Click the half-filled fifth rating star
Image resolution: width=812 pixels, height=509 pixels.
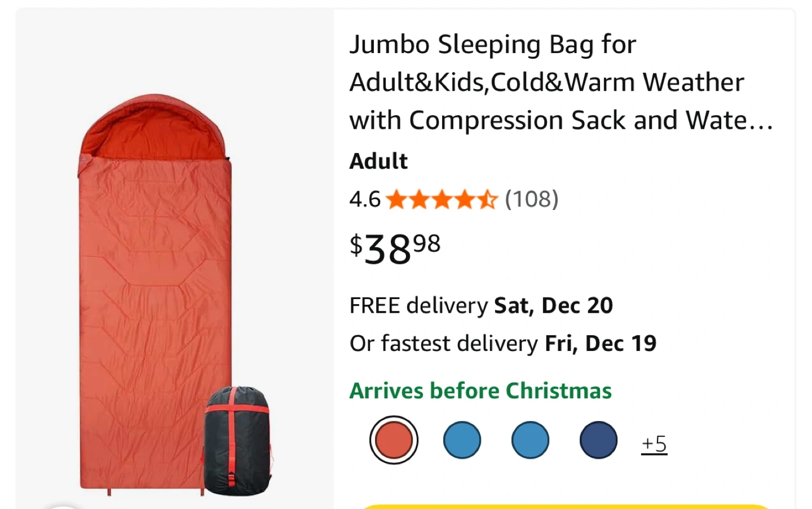[488, 199]
